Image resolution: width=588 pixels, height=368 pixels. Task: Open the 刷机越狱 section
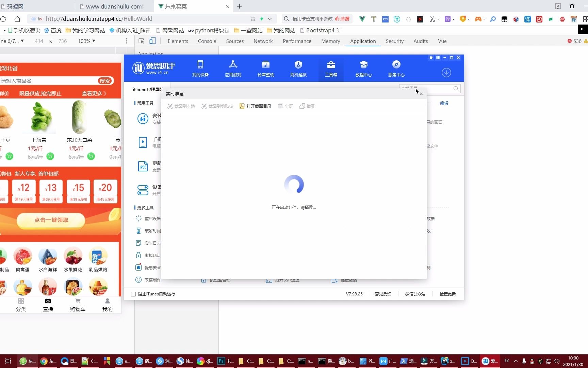(x=298, y=68)
